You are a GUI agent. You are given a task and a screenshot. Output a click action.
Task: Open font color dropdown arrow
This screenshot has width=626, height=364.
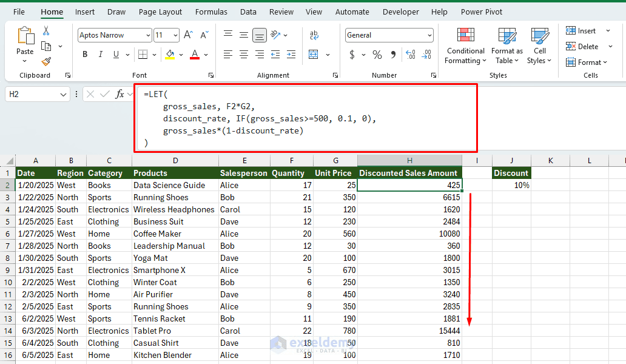(206, 55)
